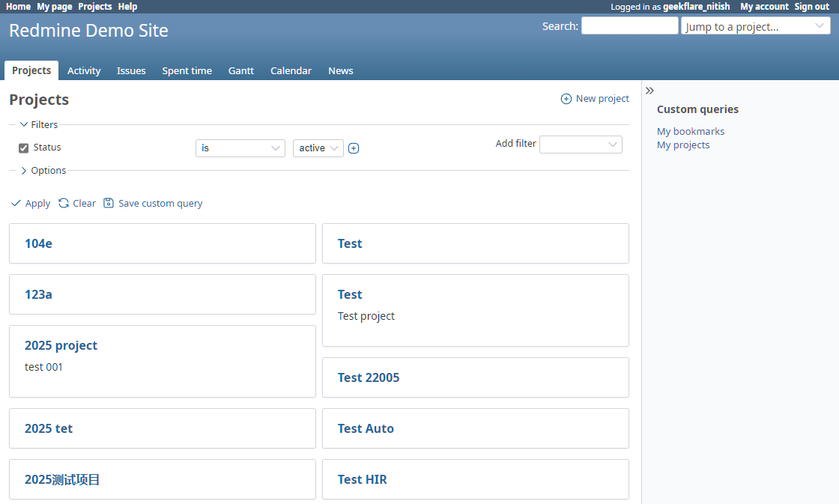Open the My bookmarks custom query
Image resolution: width=839 pixels, height=504 pixels.
(691, 131)
